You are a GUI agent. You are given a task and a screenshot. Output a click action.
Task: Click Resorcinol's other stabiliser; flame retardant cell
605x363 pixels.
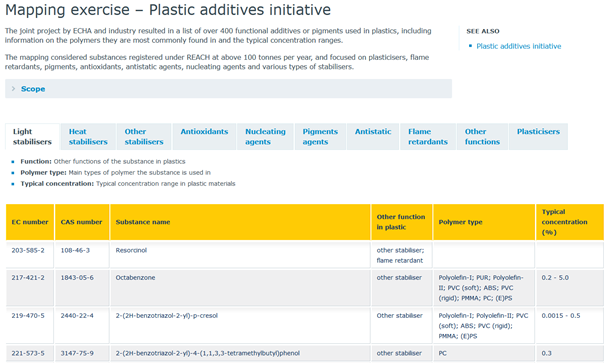(x=401, y=255)
